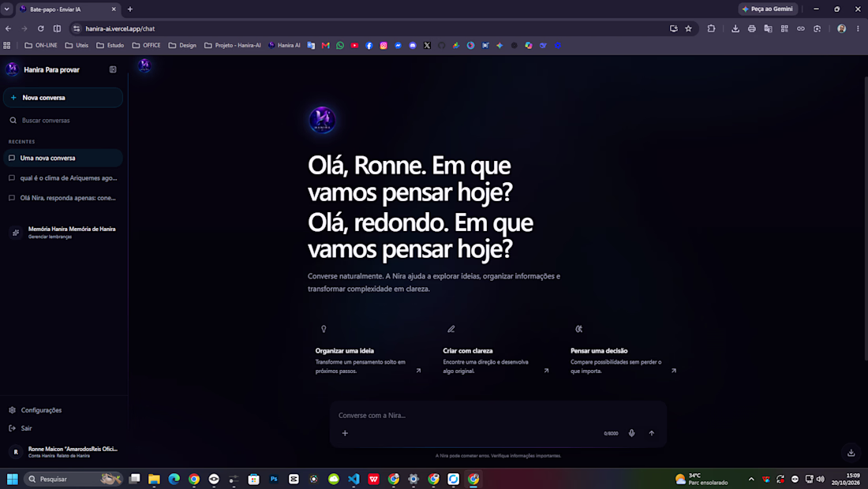Open Settings gear next to Configurações
This screenshot has width=868, height=489.
12,410
